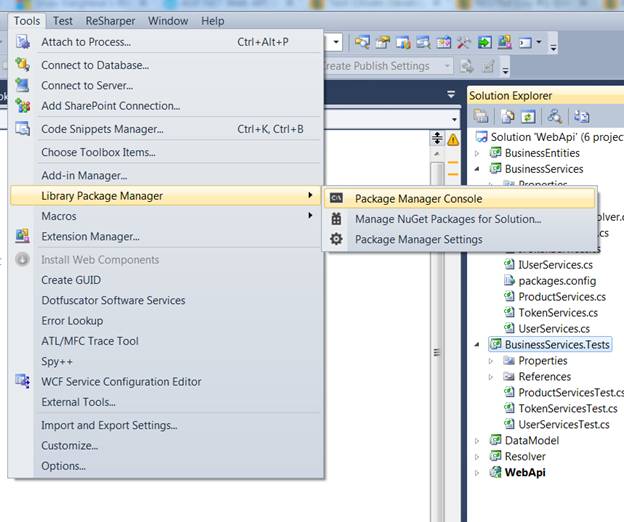Expand the DataModel project node
This screenshot has width=624, height=522.
477,441
